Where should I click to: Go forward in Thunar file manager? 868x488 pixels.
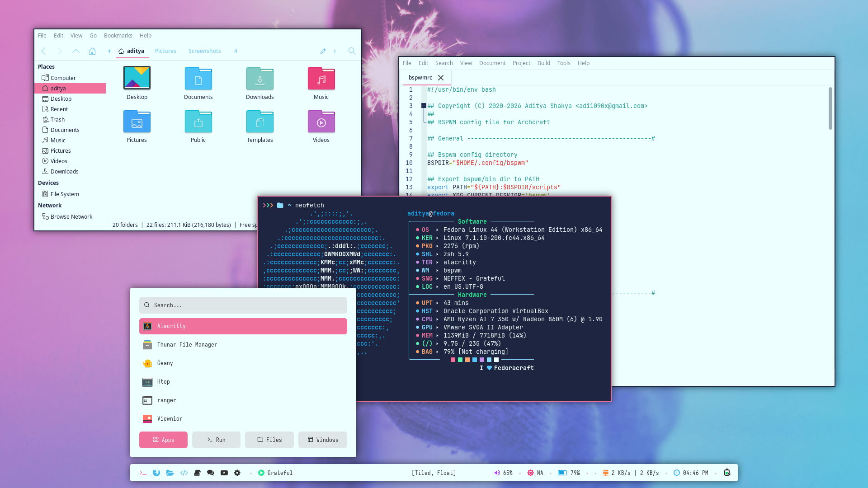click(60, 51)
